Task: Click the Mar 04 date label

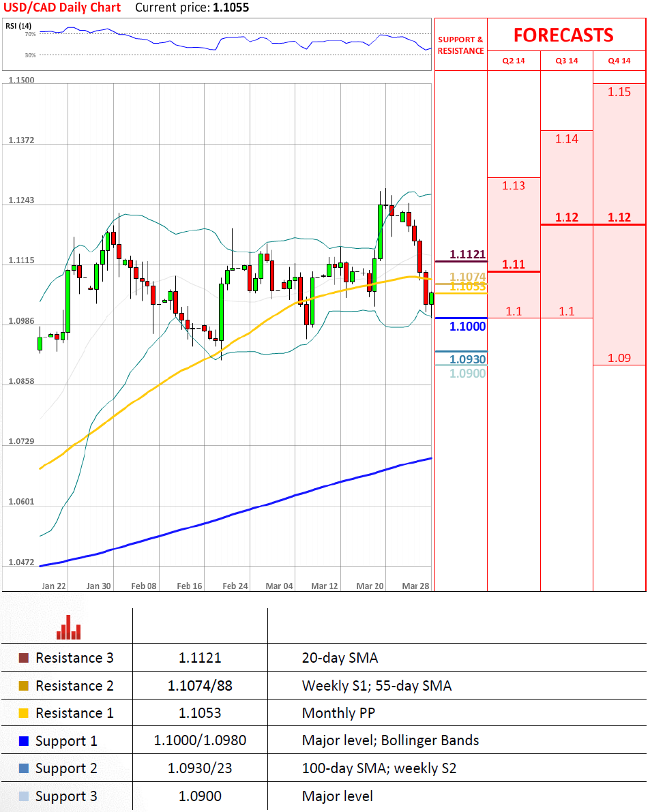Action: click(x=279, y=586)
